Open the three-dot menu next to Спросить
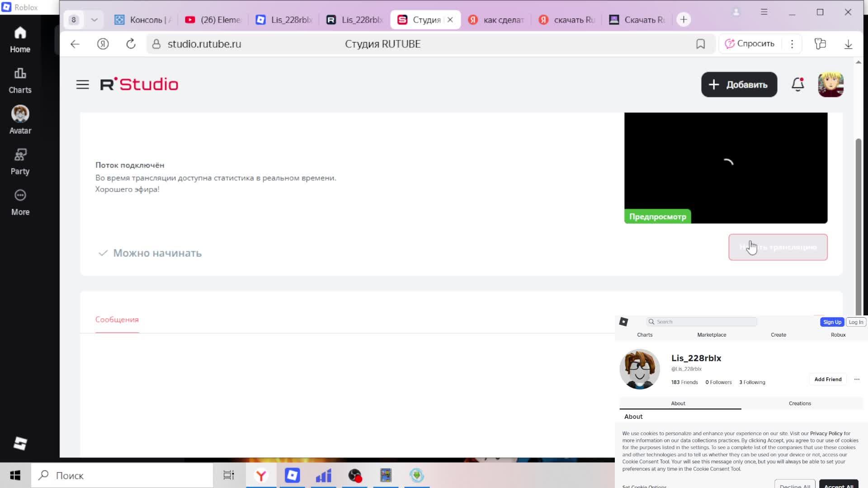This screenshot has height=488, width=868. [792, 44]
